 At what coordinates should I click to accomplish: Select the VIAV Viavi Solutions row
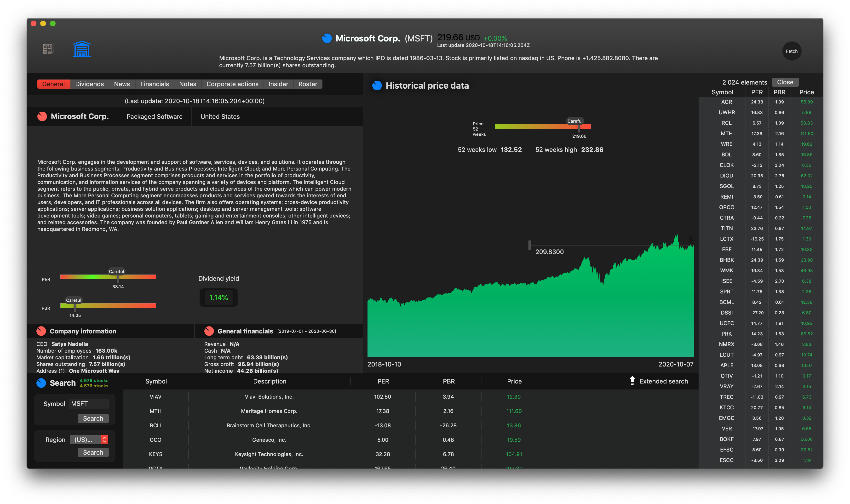tap(410, 397)
